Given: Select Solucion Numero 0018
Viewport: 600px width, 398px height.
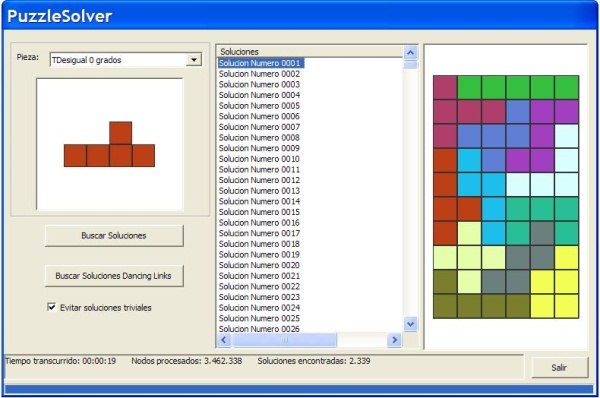Looking at the screenshot, I should coord(259,244).
